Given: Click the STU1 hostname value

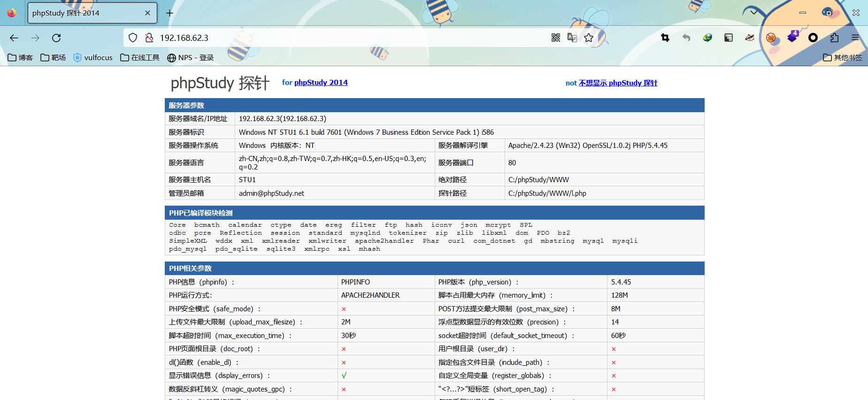Looking at the screenshot, I should pos(247,180).
